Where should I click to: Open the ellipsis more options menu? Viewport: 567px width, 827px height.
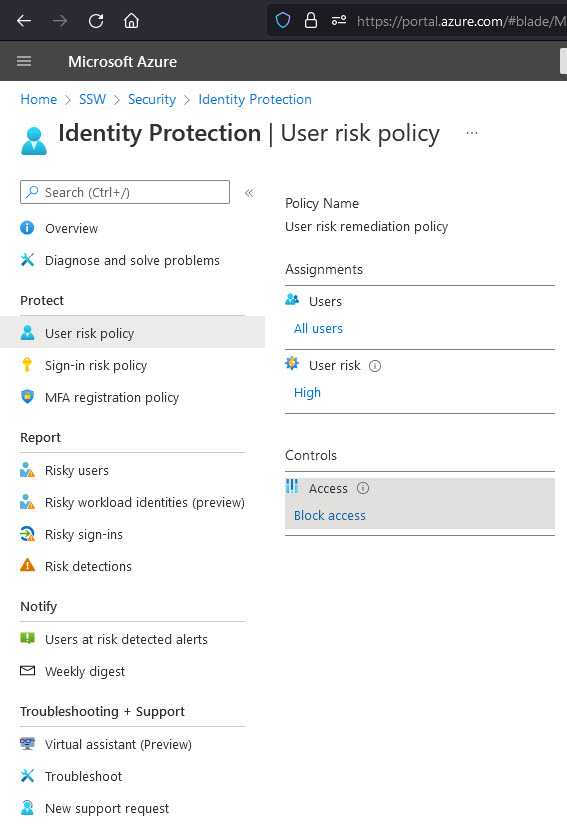[x=472, y=133]
